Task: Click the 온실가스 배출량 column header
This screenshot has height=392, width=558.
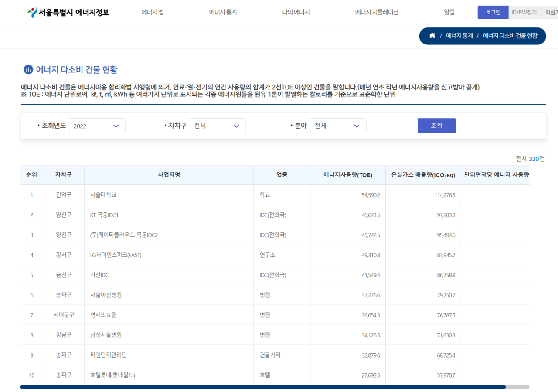Action: 423,175
